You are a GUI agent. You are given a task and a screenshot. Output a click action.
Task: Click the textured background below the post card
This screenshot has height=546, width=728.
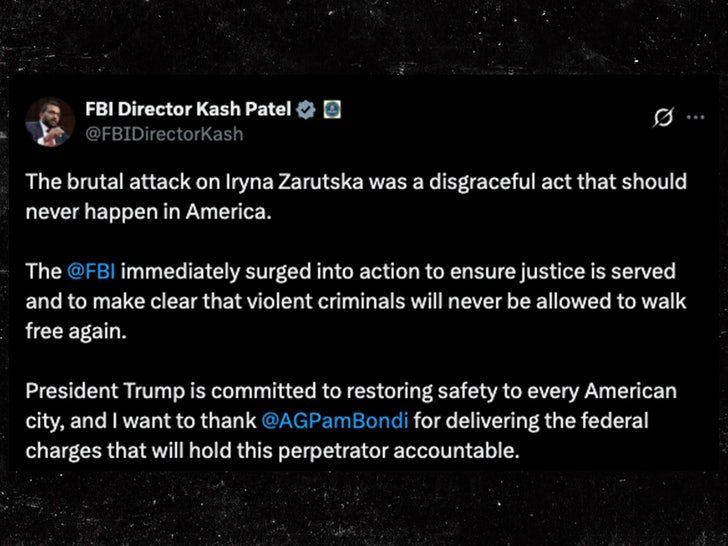coord(364,512)
